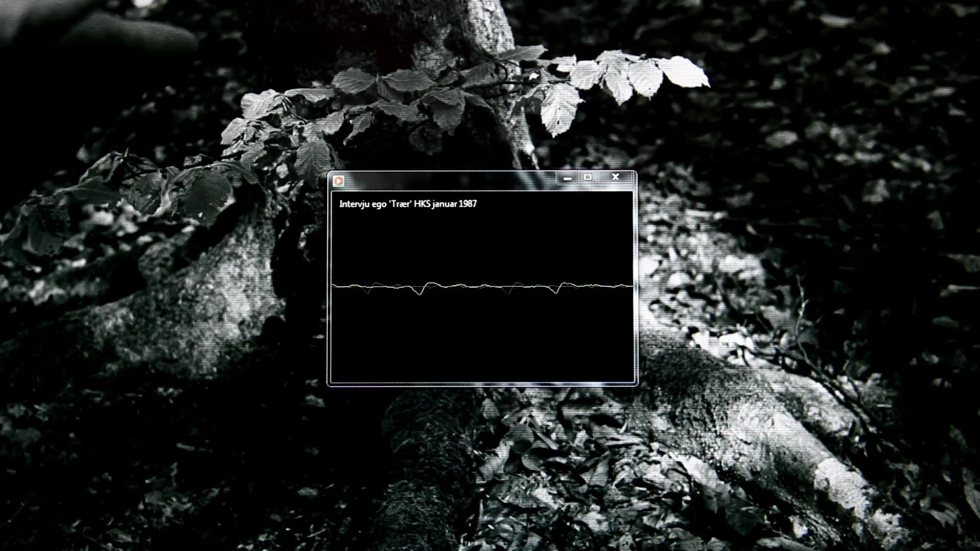980x551 pixels.
Task: Click black visualization area below the waveform
Action: tap(482, 337)
